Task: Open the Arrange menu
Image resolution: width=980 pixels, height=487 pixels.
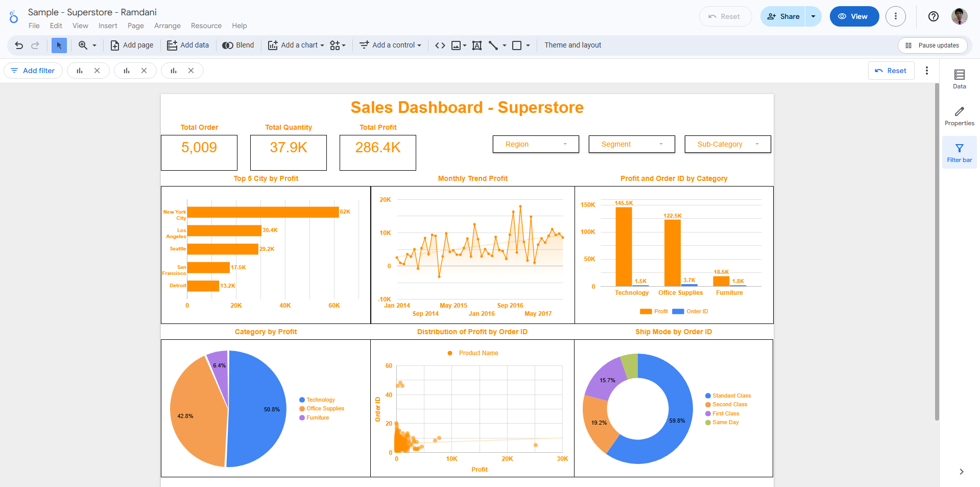Action: pos(167,26)
